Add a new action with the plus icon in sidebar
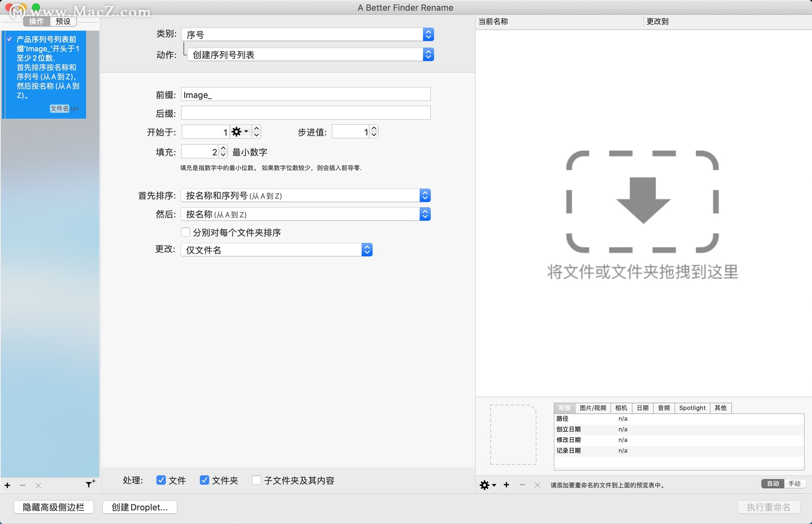This screenshot has height=524, width=812. click(x=7, y=485)
